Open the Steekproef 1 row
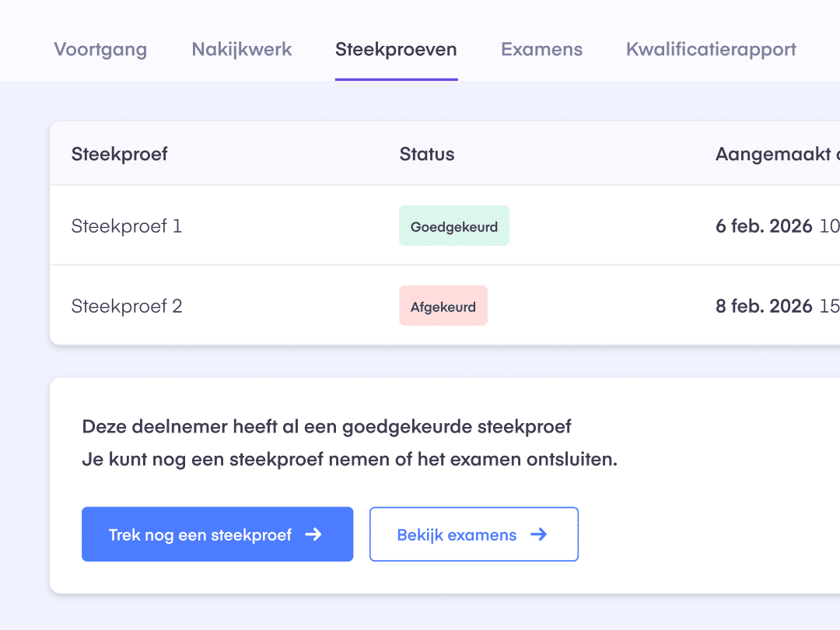Viewport: 840px width, 630px height. [127, 226]
